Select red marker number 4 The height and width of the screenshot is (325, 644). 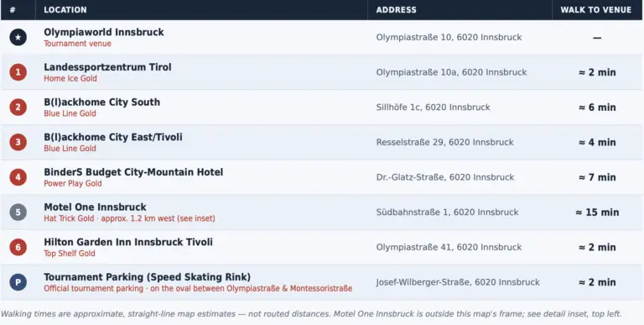click(18, 177)
